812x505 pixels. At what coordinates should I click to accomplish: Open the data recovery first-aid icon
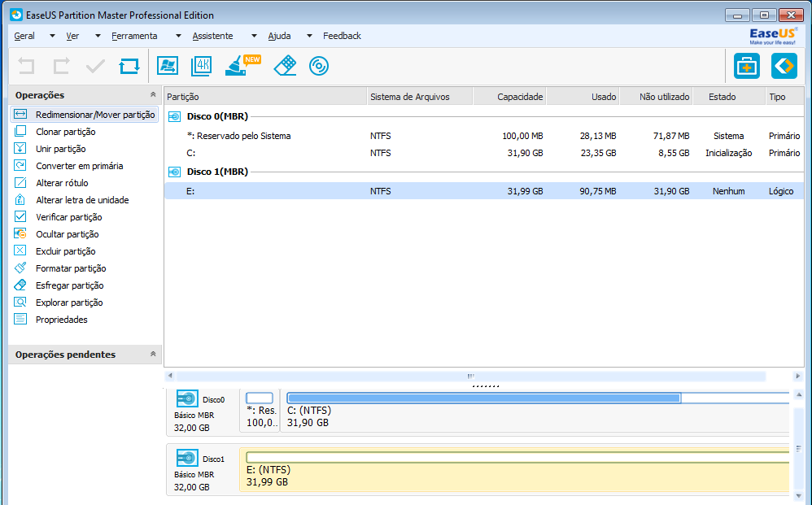pyautogui.click(x=747, y=66)
